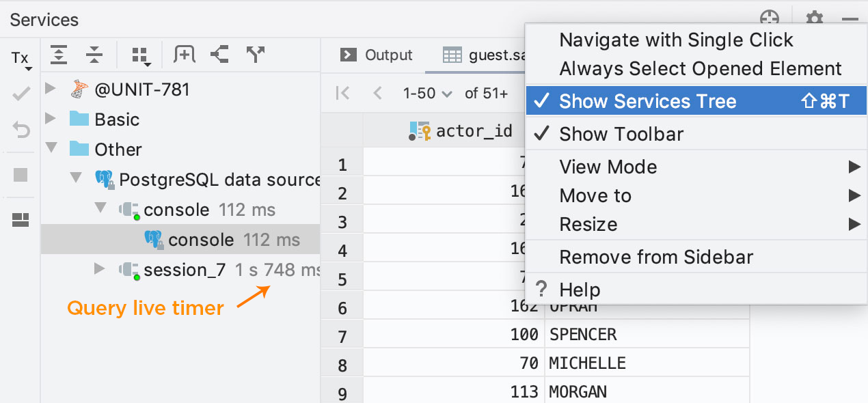
Task: Toggle the Show Toolbar option
Action: tap(621, 134)
